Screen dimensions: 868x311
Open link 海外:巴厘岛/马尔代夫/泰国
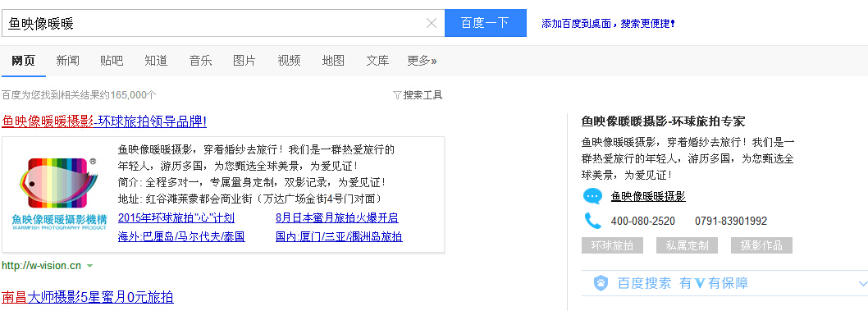coord(181,237)
